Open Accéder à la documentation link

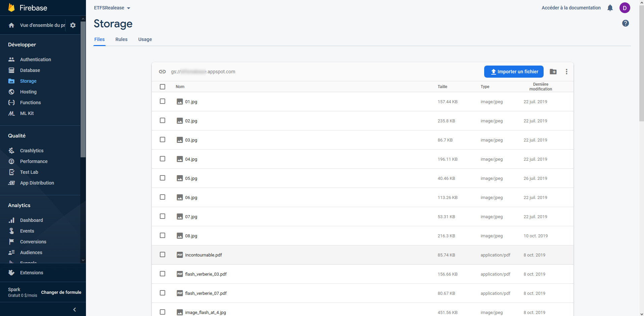tap(571, 8)
